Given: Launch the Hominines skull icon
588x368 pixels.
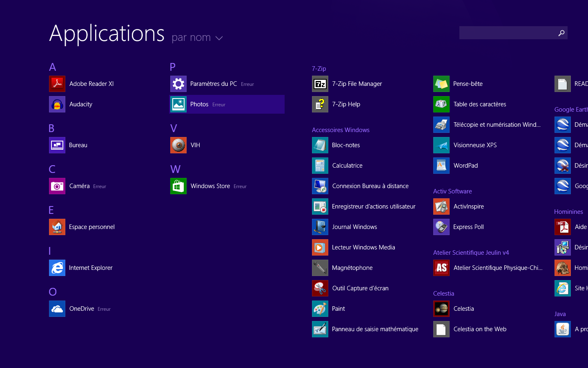Looking at the screenshot, I should [563, 268].
